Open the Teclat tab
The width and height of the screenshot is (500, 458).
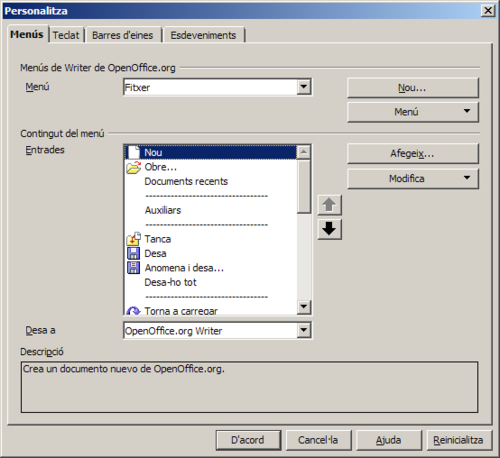click(x=66, y=35)
